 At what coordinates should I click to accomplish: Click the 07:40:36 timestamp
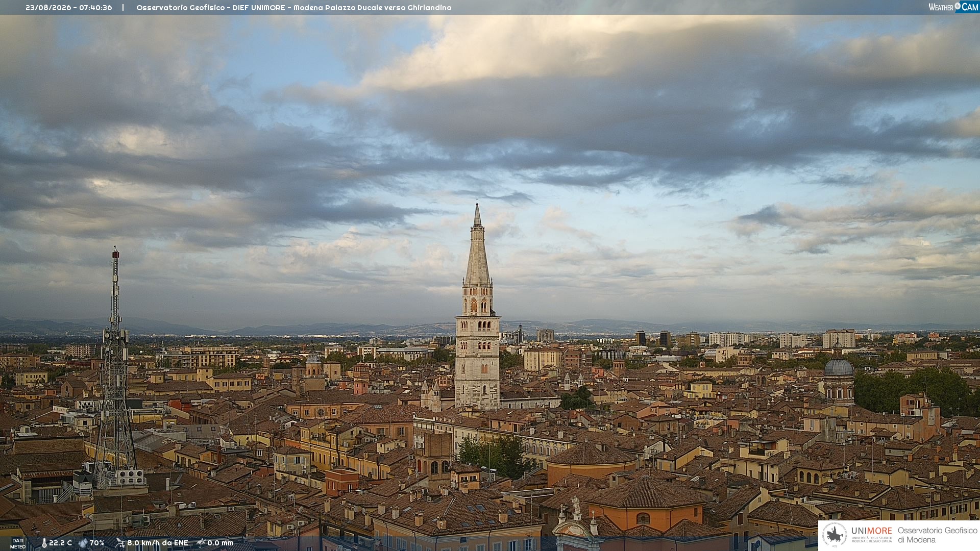point(95,8)
